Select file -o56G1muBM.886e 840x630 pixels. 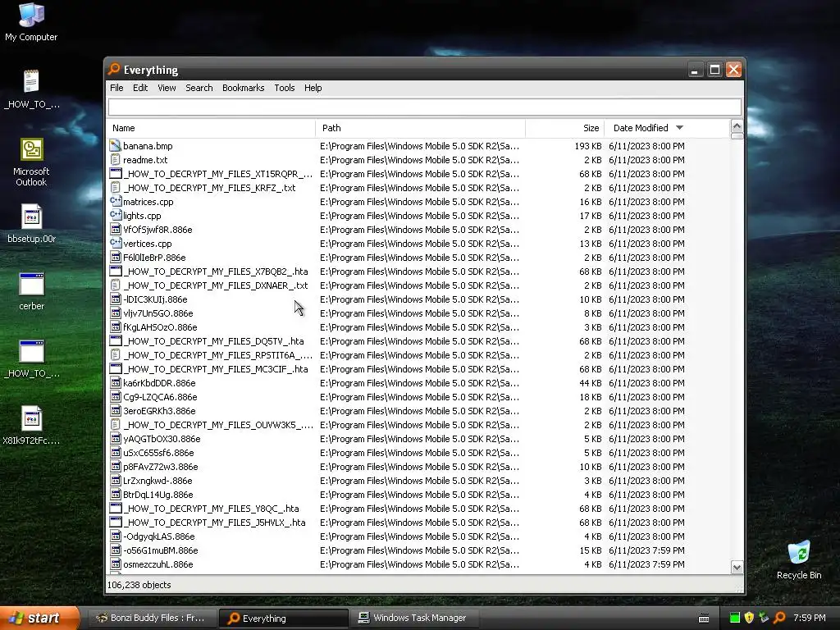tap(161, 550)
